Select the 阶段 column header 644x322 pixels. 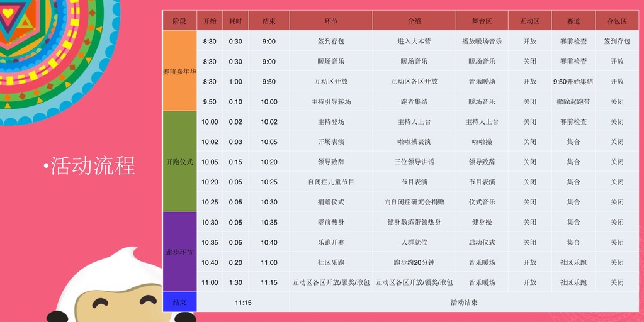point(179,21)
